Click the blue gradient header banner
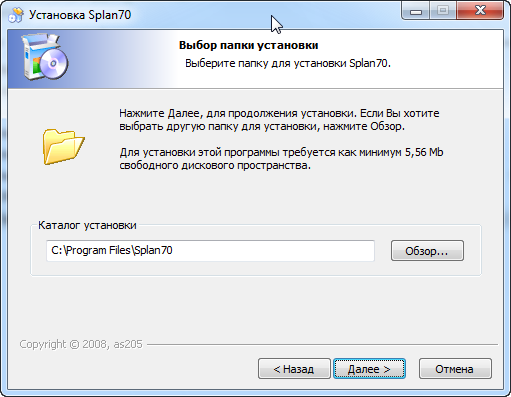 click(x=255, y=59)
